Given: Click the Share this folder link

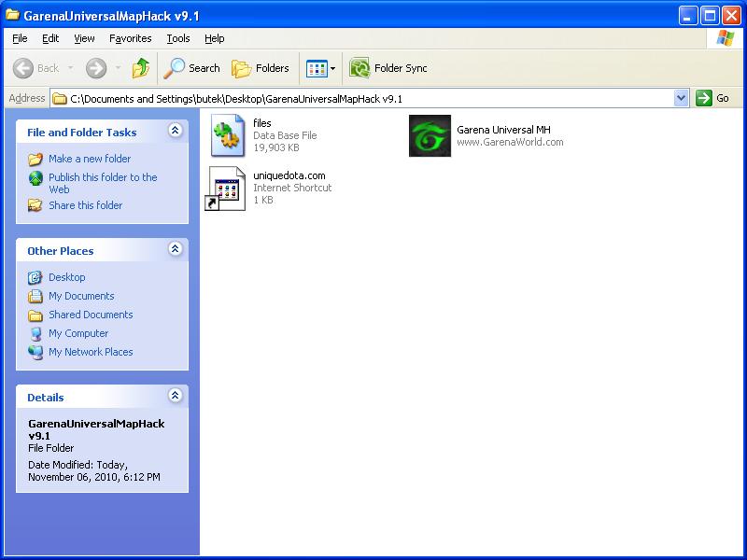Looking at the screenshot, I should [85, 205].
